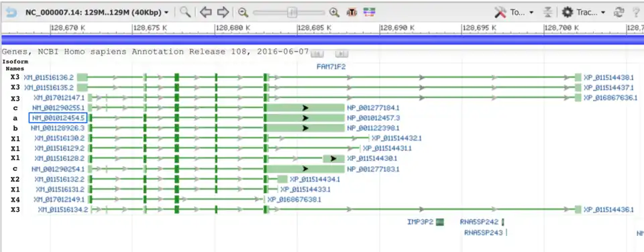Pan right with the right arrow
The width and height of the screenshot is (644, 252).
pyautogui.click(x=223, y=12)
